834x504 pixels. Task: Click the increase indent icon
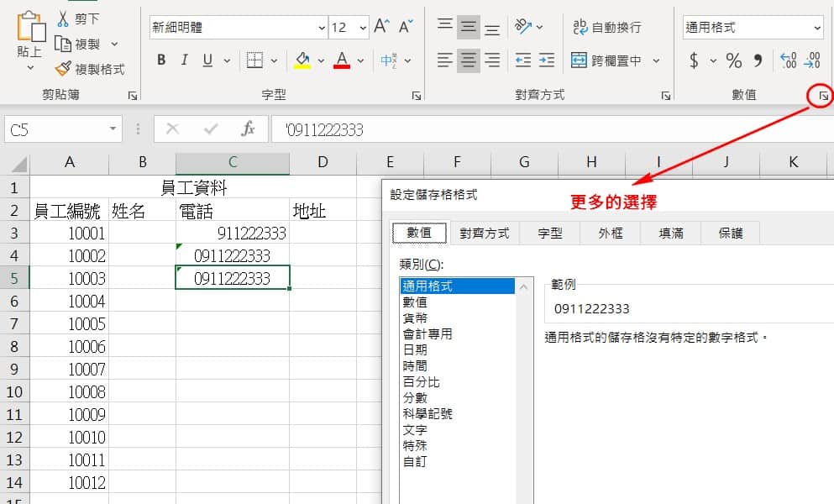coord(547,60)
